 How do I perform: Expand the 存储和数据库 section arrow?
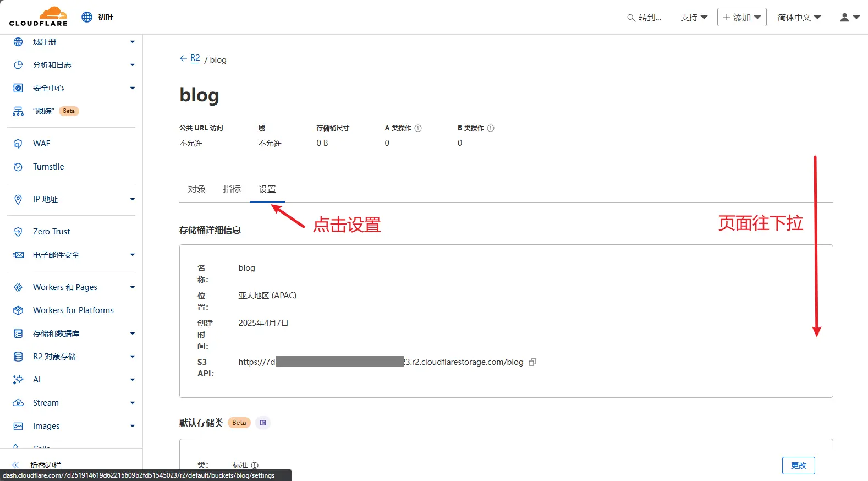pos(132,334)
